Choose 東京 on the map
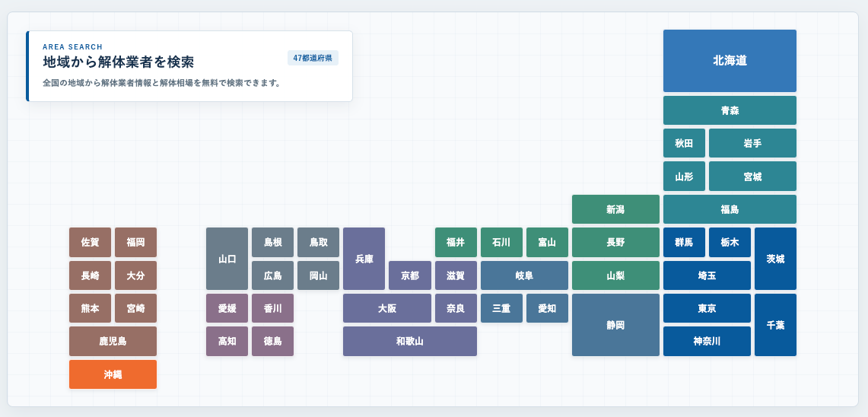Image resolution: width=868 pixels, height=417 pixels. click(707, 308)
